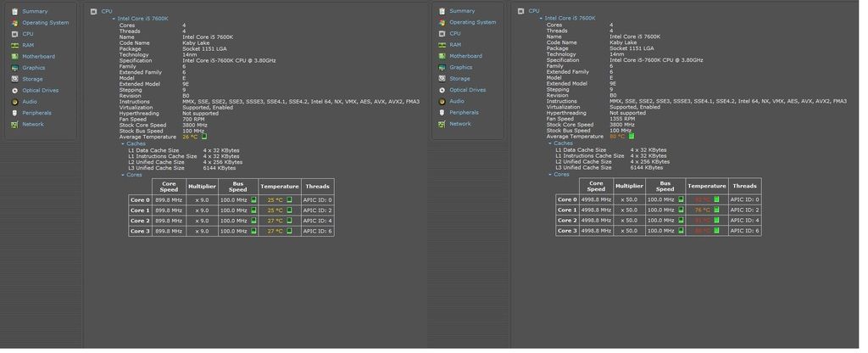Click the Audio speaker icon in the right sidebar
The height and width of the screenshot is (353, 868).
click(x=441, y=101)
